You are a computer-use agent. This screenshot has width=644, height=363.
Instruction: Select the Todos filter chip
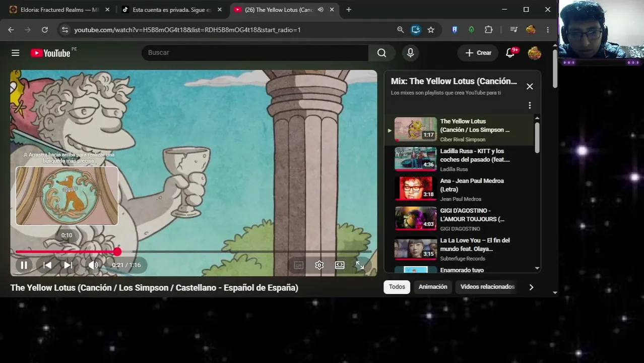397,287
